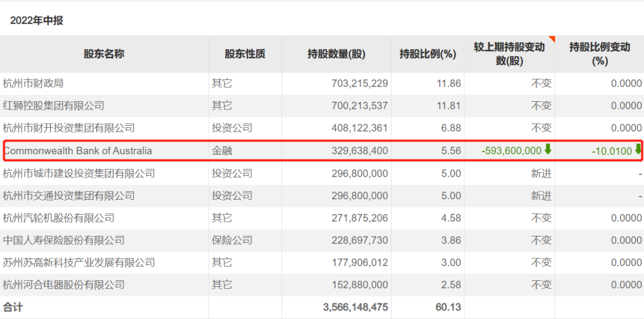This screenshot has height=319, width=644.
Task: Click the 股东性质 column header
Action: 245,54
